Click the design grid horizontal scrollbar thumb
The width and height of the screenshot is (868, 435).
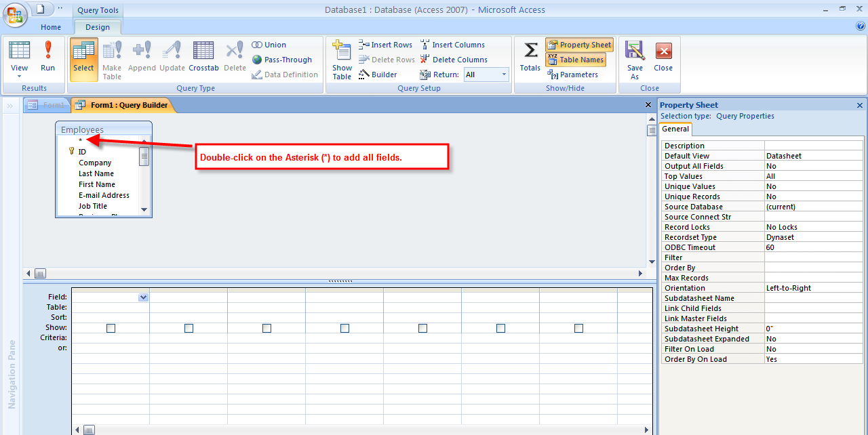pos(89,430)
